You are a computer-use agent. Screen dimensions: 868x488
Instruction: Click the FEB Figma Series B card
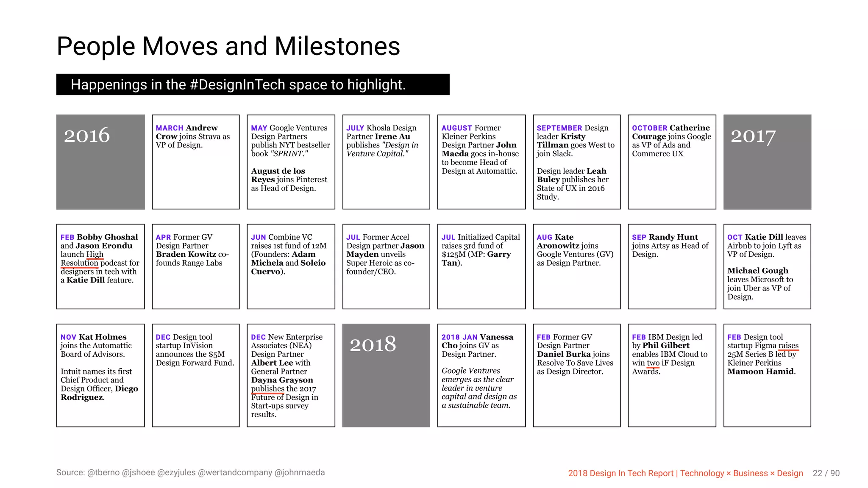click(x=767, y=375)
